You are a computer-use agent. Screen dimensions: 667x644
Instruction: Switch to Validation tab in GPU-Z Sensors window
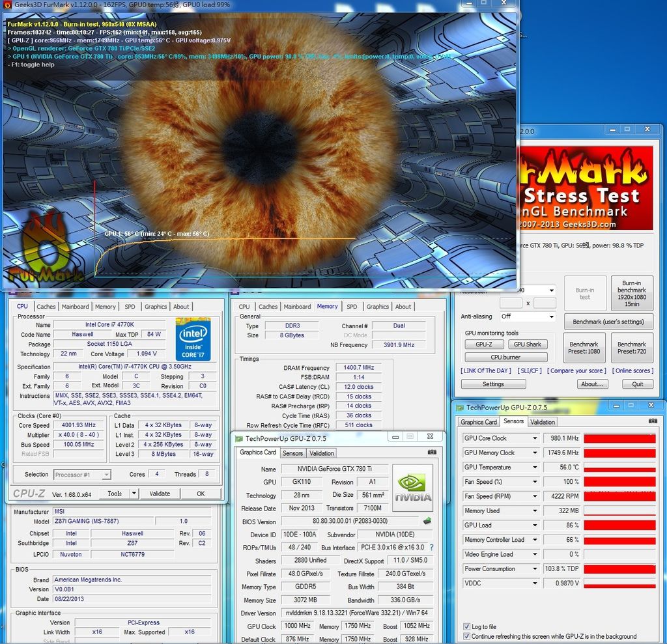(x=543, y=422)
